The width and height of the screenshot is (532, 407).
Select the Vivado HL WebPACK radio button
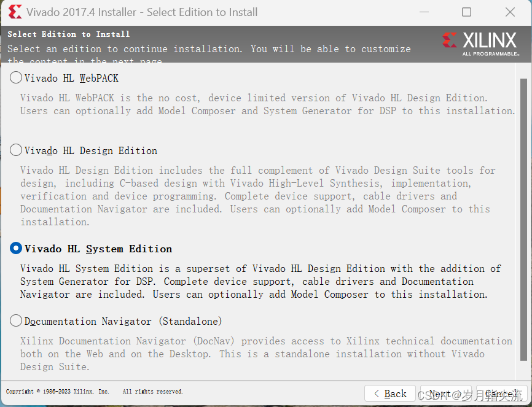(16, 78)
